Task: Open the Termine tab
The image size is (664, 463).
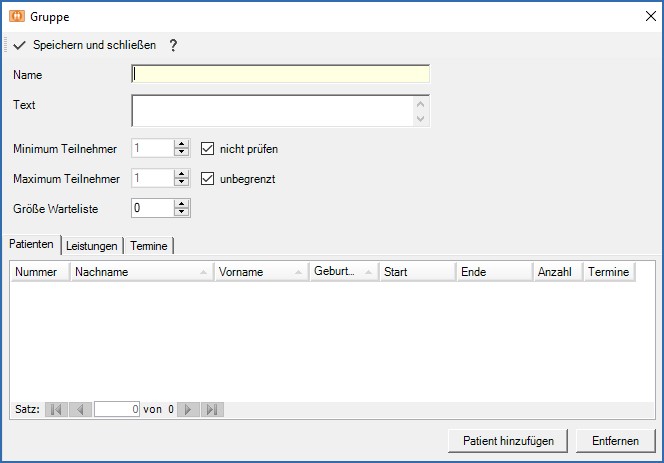Action: tap(149, 246)
